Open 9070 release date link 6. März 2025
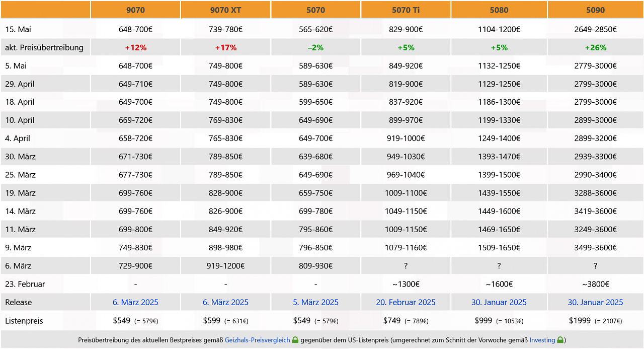 pyautogui.click(x=135, y=302)
